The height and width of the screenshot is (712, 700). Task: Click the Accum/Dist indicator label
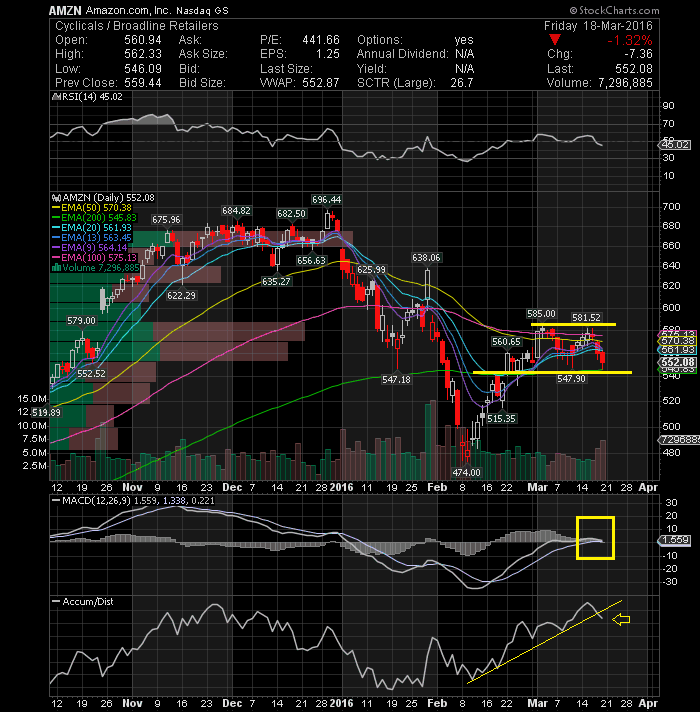(88, 602)
